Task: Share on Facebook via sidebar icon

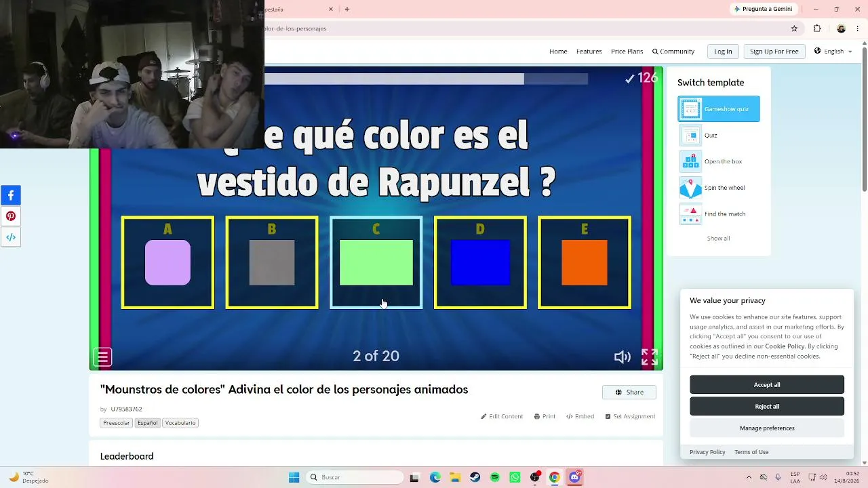Action: point(11,195)
